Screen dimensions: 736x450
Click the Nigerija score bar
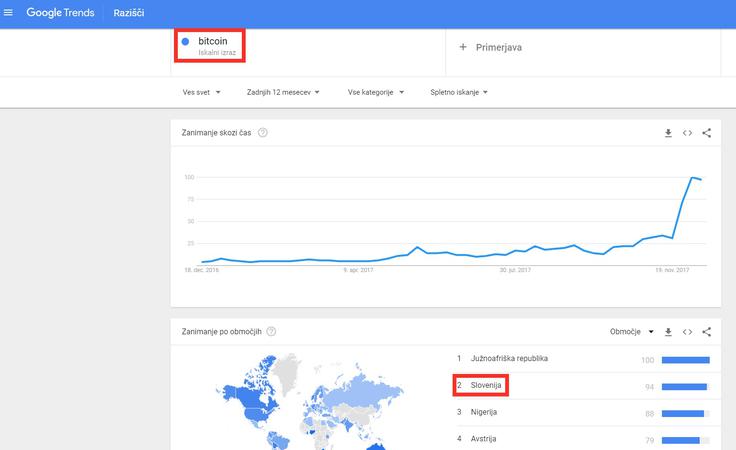(x=686, y=414)
